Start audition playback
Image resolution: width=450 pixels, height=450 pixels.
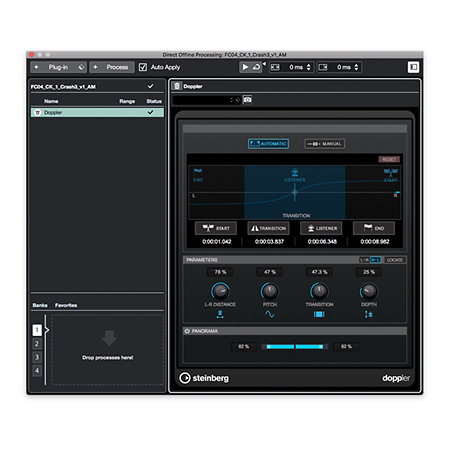coord(245,67)
